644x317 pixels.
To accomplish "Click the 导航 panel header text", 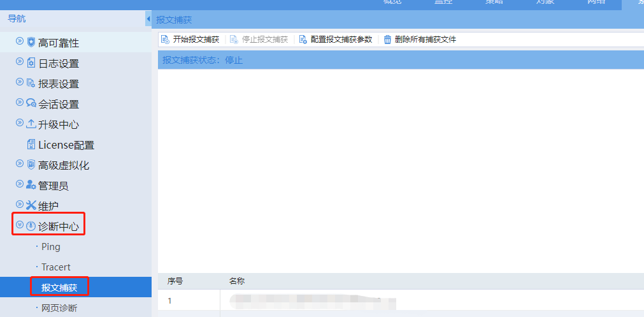I will tap(17, 18).
